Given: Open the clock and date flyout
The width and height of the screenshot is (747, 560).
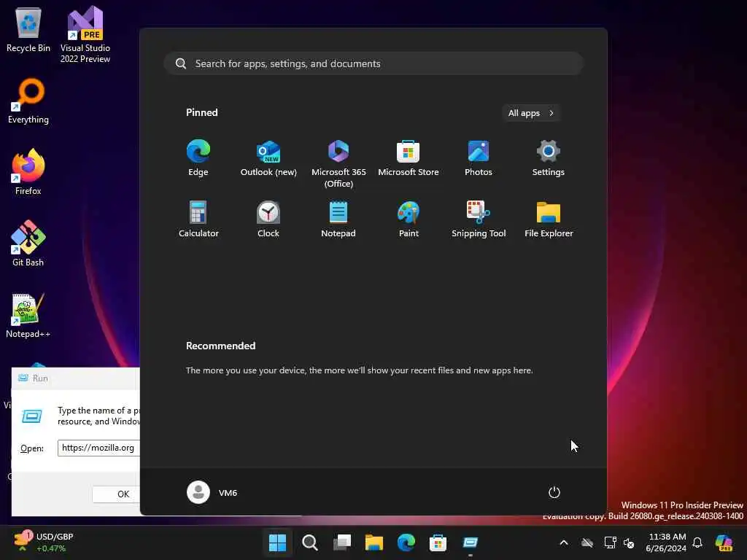Looking at the screenshot, I should [x=666, y=542].
